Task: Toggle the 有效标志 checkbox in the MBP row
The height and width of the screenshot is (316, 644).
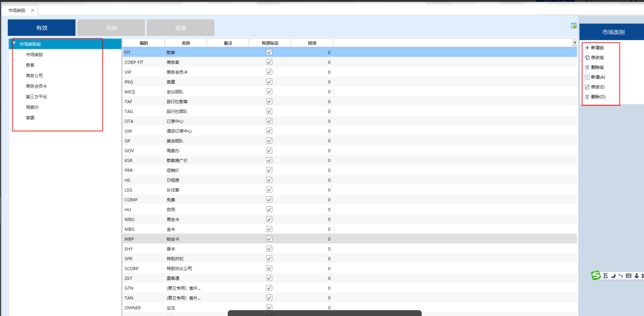Action: [x=269, y=239]
